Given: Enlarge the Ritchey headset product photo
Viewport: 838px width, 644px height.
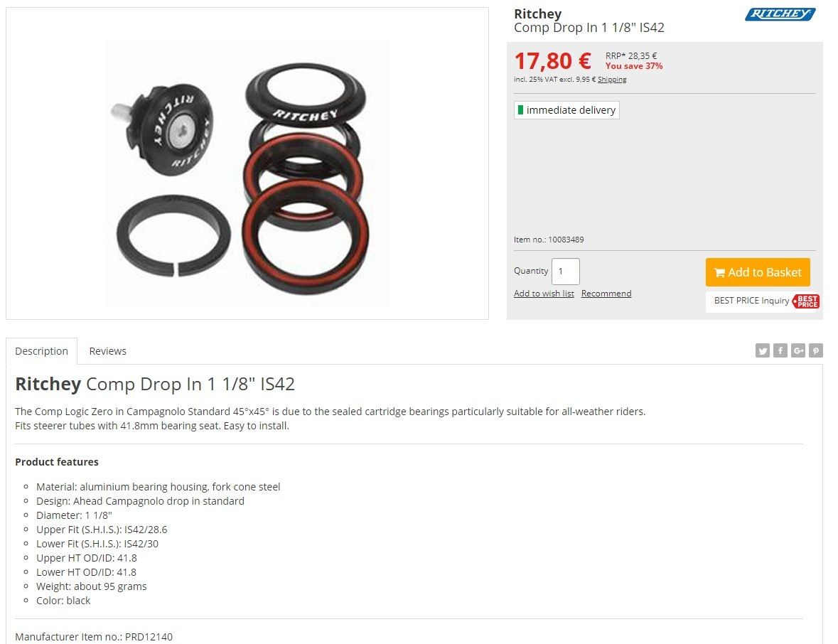Looking at the screenshot, I should pyautogui.click(x=247, y=163).
